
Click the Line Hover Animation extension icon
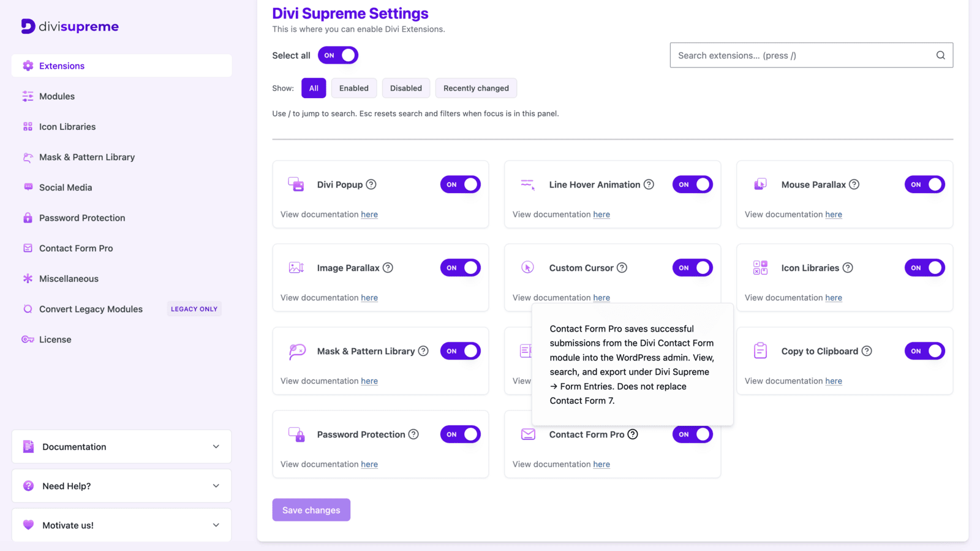(528, 184)
